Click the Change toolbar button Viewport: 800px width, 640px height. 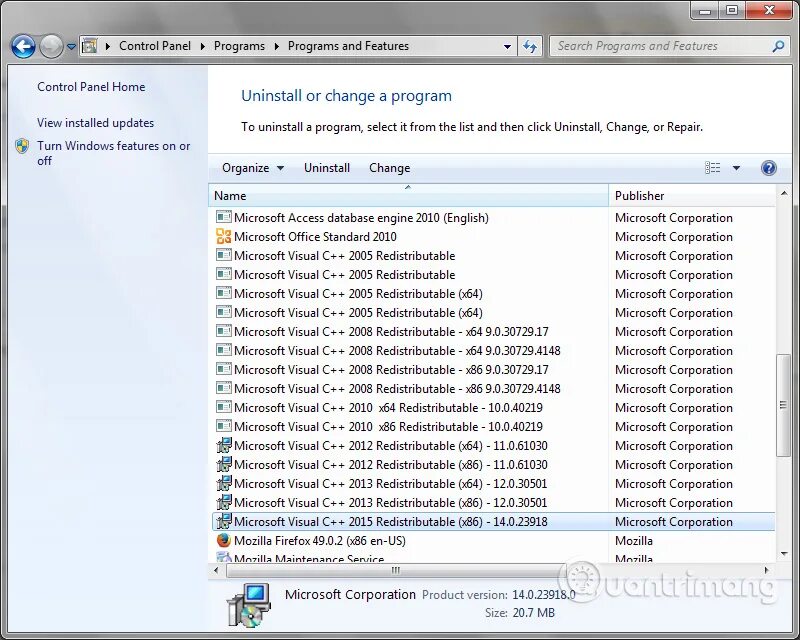pos(389,168)
